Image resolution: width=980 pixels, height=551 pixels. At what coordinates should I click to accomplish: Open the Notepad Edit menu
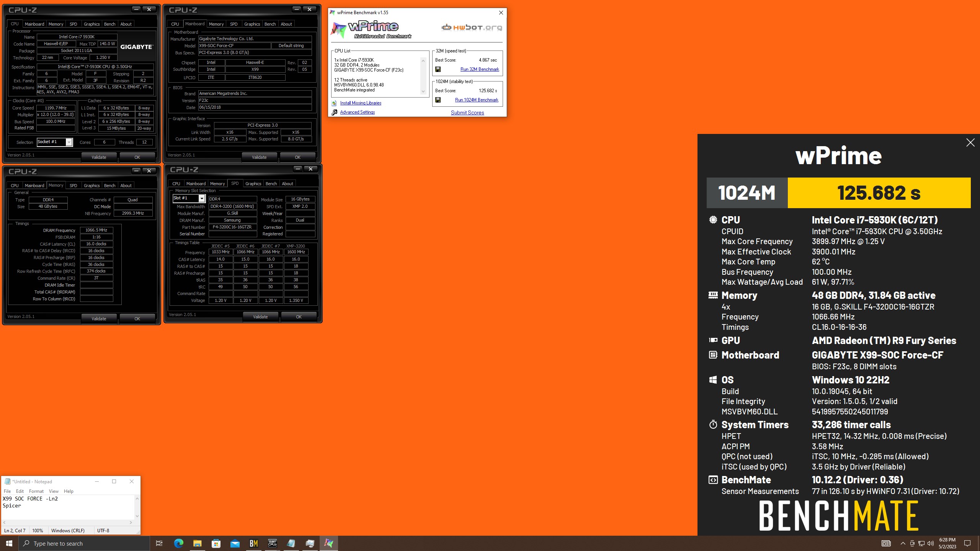click(20, 491)
